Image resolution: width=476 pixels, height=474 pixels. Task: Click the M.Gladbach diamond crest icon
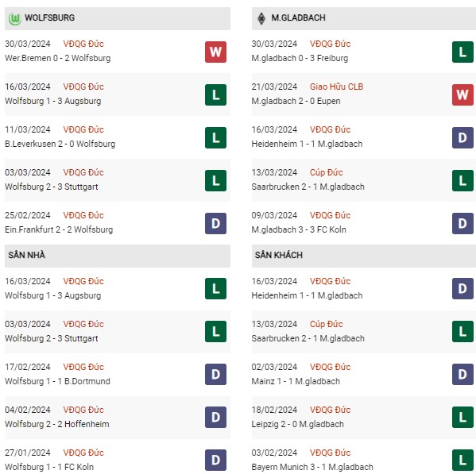point(261,18)
